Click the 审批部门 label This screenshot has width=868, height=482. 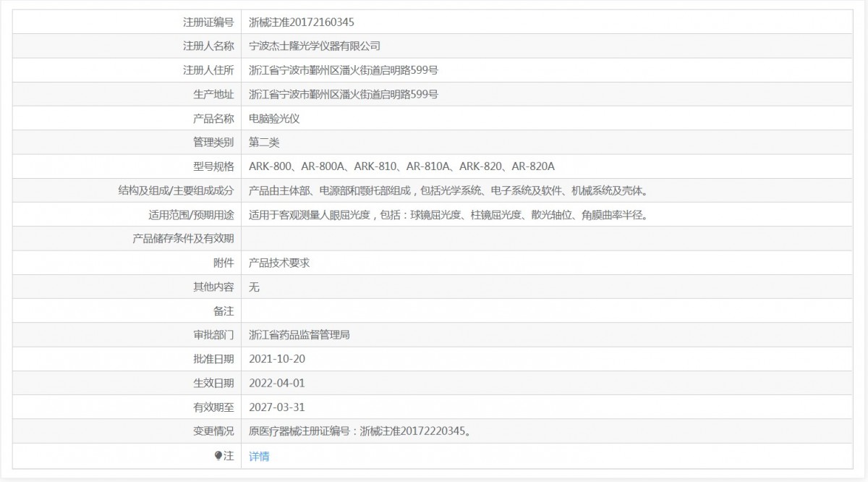coord(214,335)
